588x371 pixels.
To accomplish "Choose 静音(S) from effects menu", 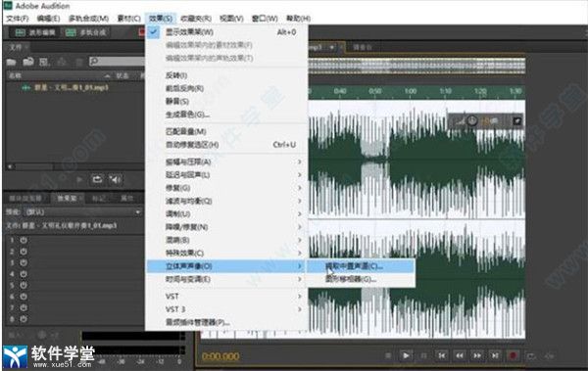I will (226, 101).
